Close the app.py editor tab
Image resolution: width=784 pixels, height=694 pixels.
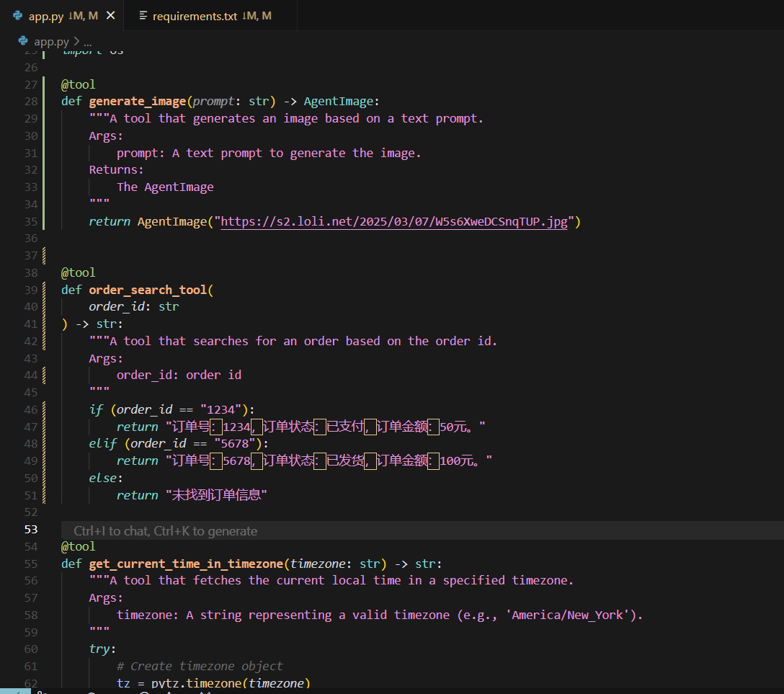pyautogui.click(x=110, y=15)
